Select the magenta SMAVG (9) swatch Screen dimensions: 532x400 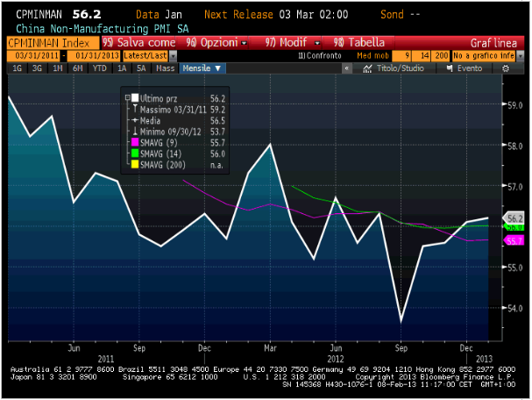tap(134, 142)
